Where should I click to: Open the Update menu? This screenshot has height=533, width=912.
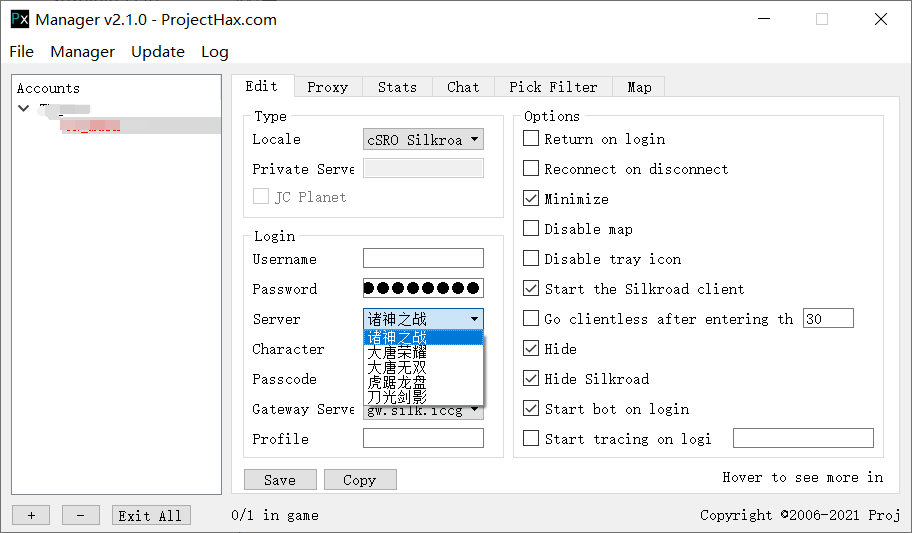[158, 52]
